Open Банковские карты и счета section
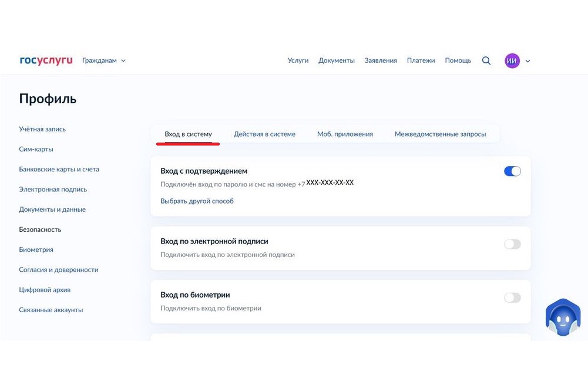The width and height of the screenshot is (588, 392). [59, 169]
